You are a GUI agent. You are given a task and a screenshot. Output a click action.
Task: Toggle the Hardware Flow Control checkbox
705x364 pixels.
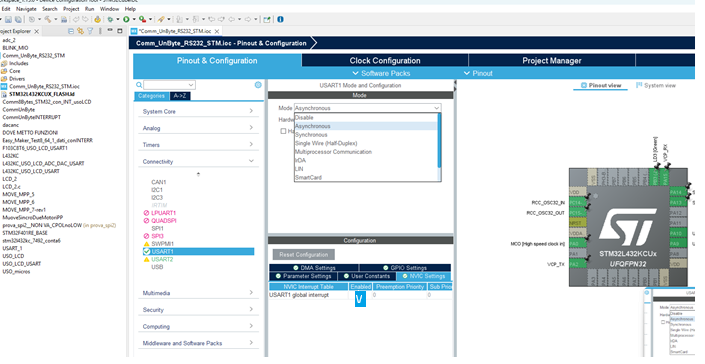coord(283,131)
